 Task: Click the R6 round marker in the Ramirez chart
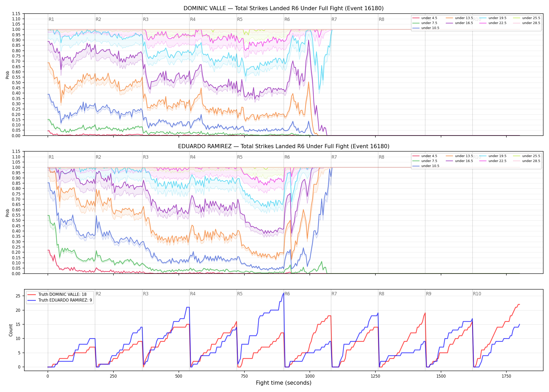287,157
